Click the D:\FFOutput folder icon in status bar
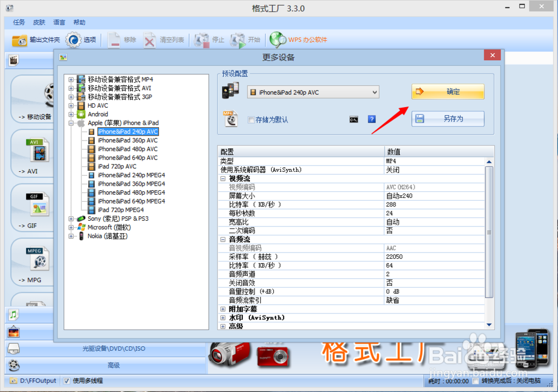The image size is (558, 392). (x=13, y=381)
